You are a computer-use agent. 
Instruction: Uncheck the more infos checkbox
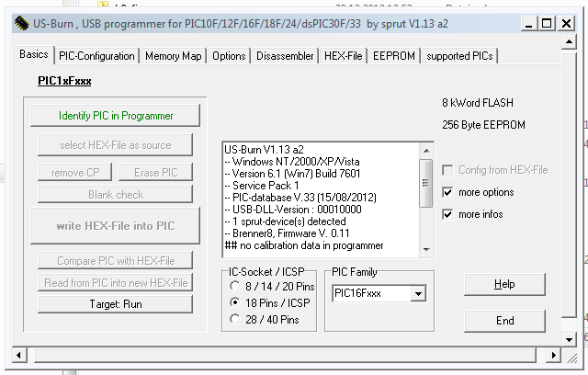click(447, 214)
